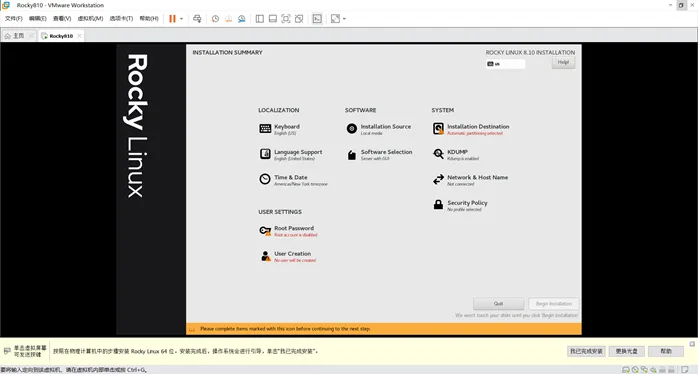
Task: Click the take snapshot clock icon
Action: [215, 19]
